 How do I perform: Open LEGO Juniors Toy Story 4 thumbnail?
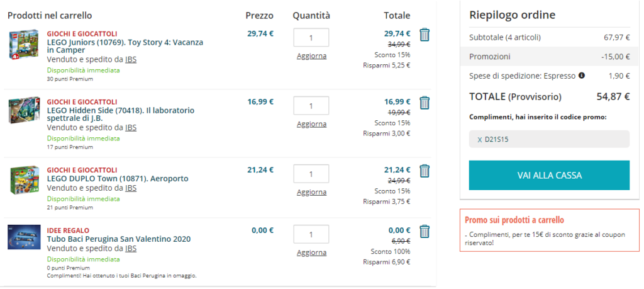coord(25,45)
